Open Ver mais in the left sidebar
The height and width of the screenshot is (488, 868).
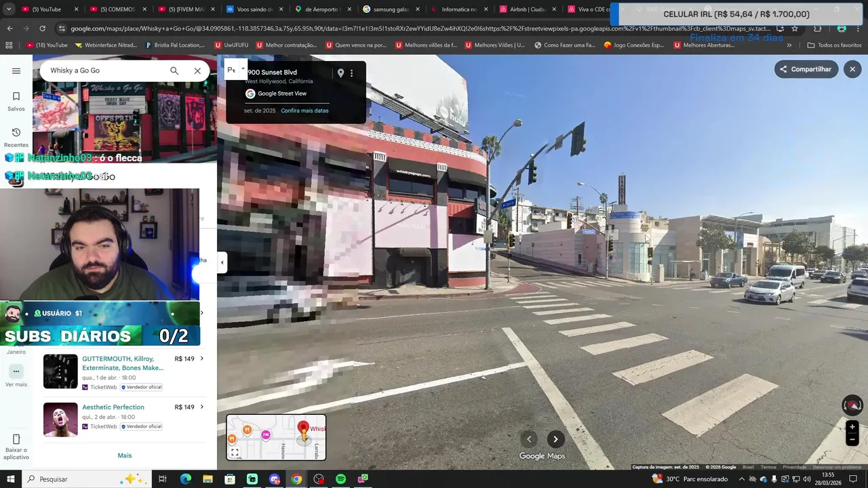pyautogui.click(x=16, y=376)
